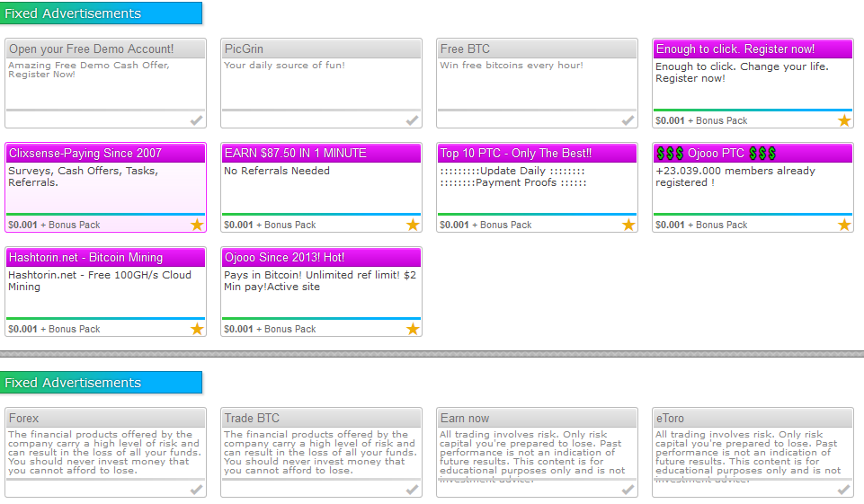Click checkmark on eToro ad card
This screenshot has height=504, width=864.
[844, 490]
